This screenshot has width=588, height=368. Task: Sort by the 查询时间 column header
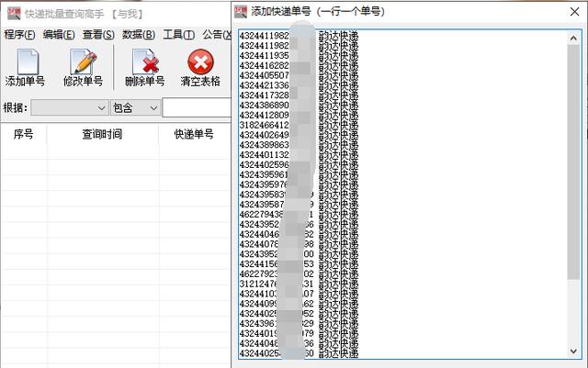pyautogui.click(x=102, y=134)
